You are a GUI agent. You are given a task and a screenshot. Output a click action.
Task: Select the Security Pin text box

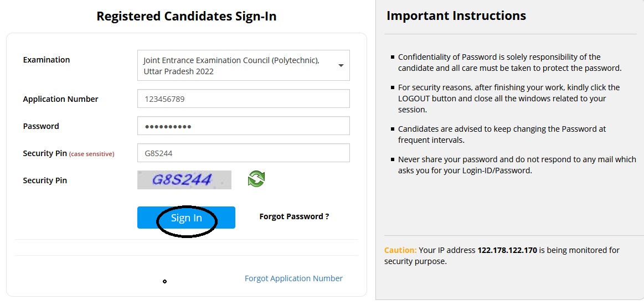(244, 153)
